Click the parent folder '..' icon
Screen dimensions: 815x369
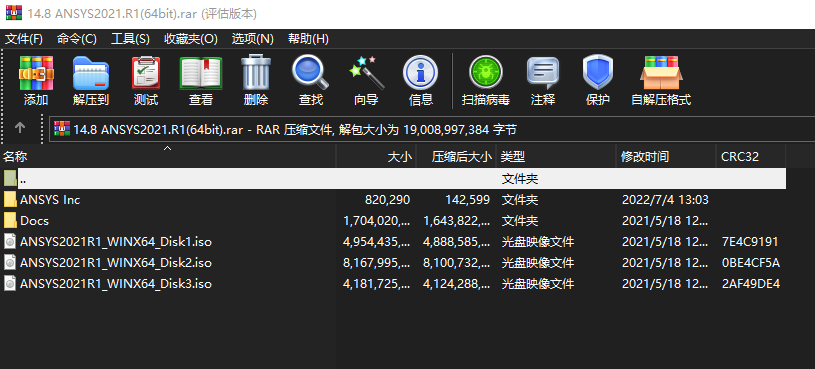pos(10,178)
